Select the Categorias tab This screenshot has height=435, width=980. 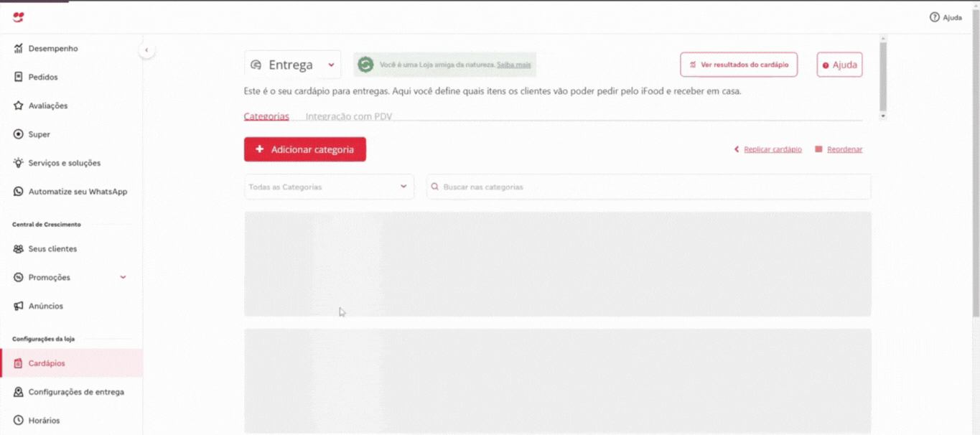pyautogui.click(x=266, y=116)
